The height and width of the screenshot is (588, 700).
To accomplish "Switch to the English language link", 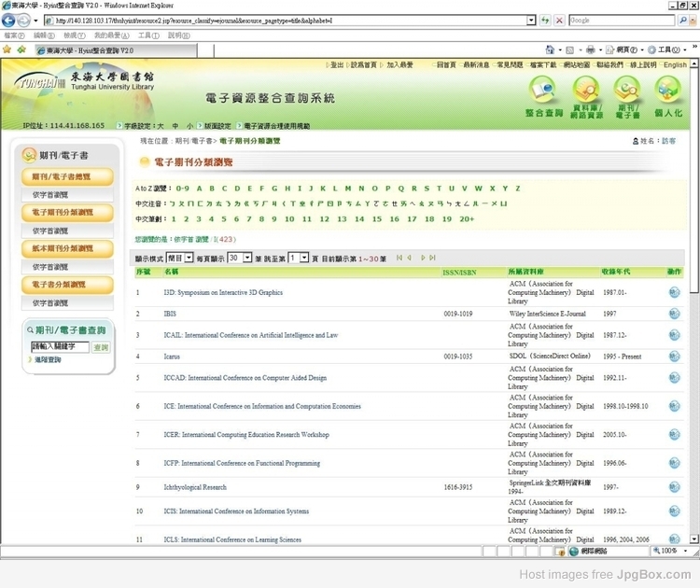I will [674, 65].
